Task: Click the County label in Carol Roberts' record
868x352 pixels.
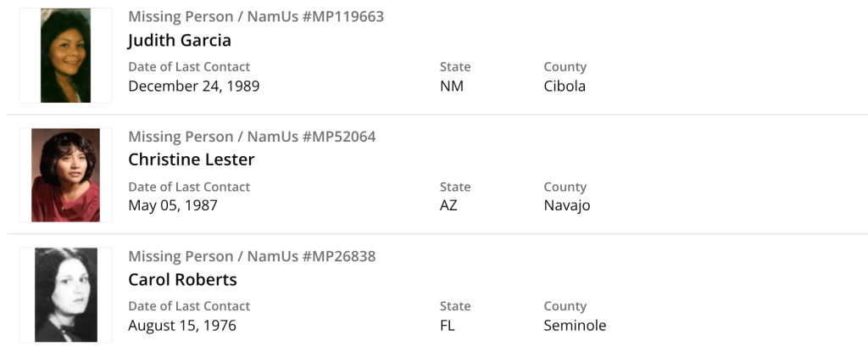Action: tap(565, 306)
